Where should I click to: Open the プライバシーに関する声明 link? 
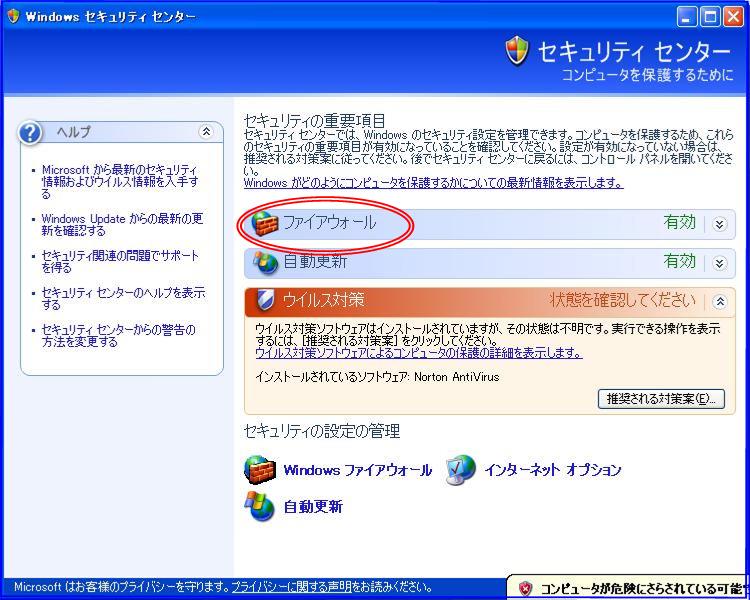coord(291,587)
